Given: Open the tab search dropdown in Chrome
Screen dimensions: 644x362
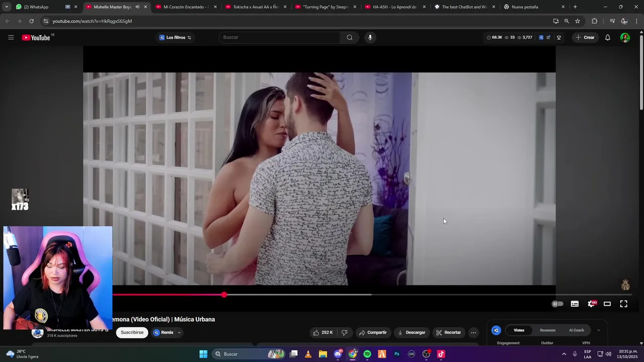Looking at the screenshot, I should point(7,7).
